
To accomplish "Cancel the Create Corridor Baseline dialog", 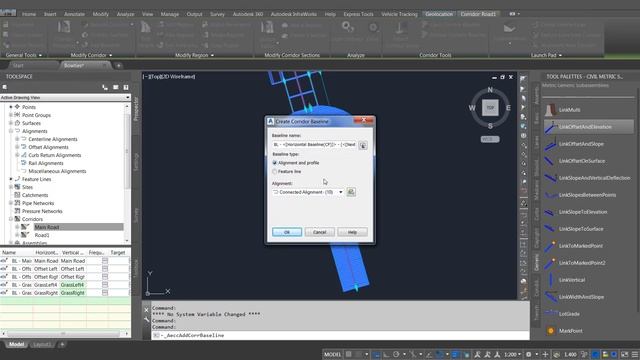I will (320, 232).
